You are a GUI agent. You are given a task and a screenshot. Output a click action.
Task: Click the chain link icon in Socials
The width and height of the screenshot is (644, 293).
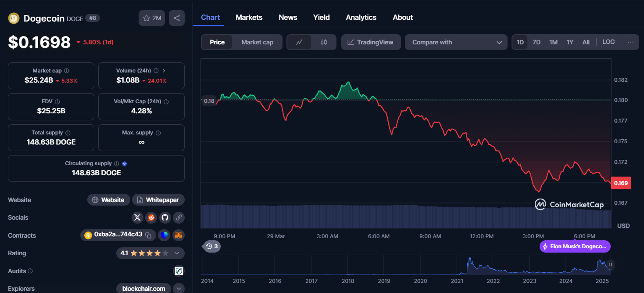(178, 217)
